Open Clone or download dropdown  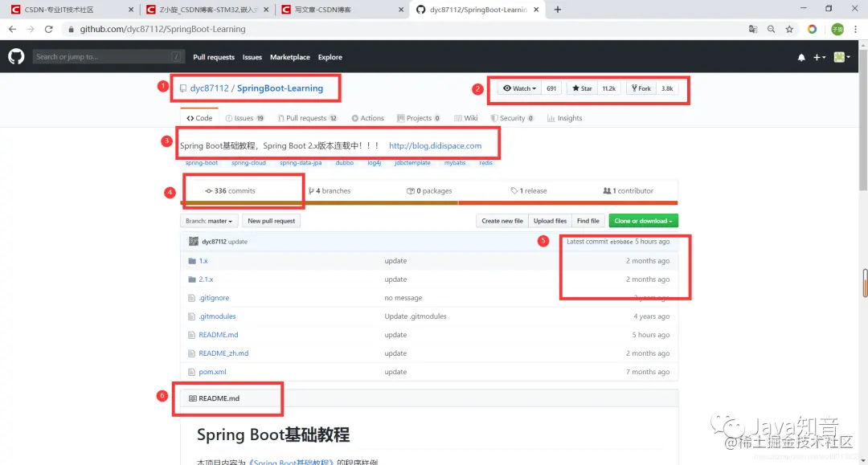(643, 221)
